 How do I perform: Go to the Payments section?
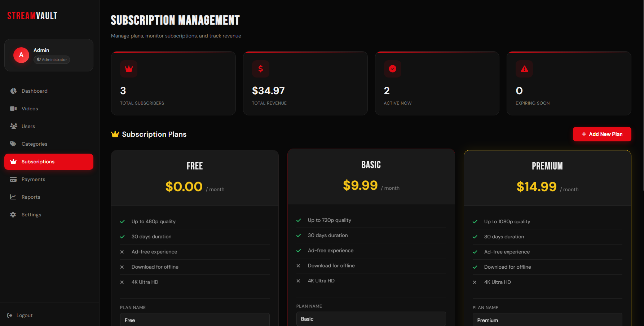33,179
